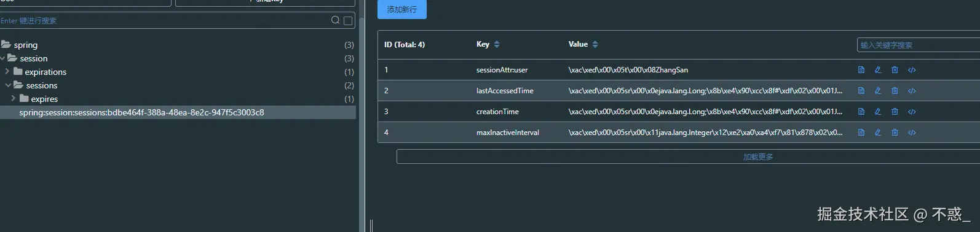The image size is (980, 232).
Task: Edit the creationTime row
Action: (x=878, y=112)
